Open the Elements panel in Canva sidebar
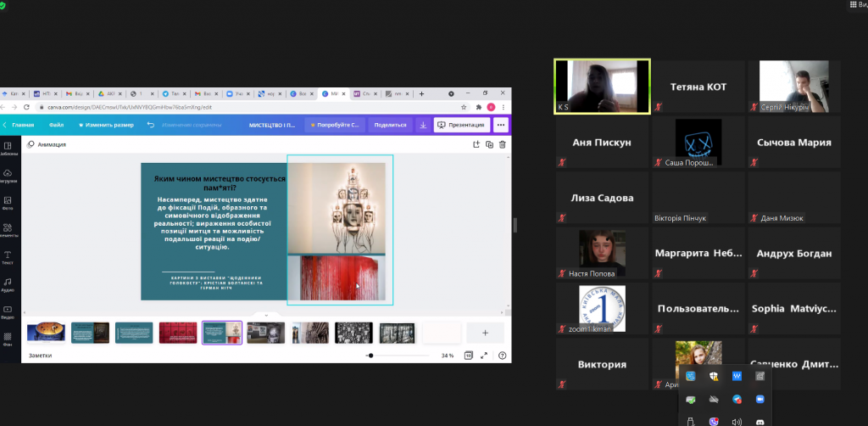The width and height of the screenshot is (868, 426). click(x=8, y=231)
